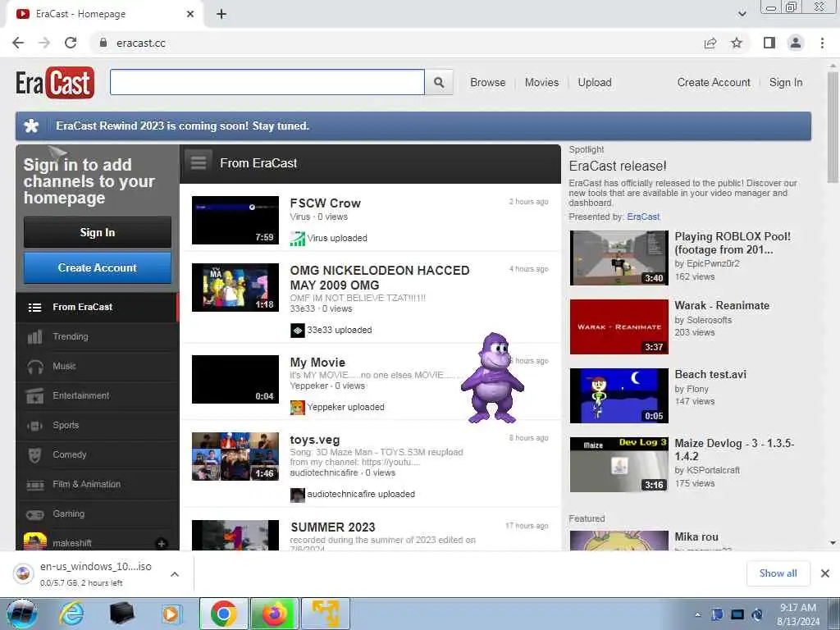Open the My Movie video thumbnail
Screen dimensions: 840x630
235,379
